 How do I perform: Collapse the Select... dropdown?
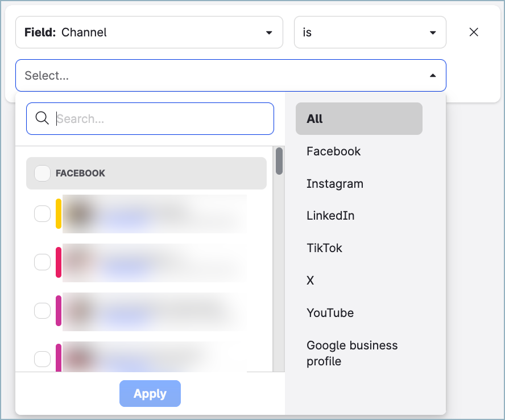coord(432,76)
